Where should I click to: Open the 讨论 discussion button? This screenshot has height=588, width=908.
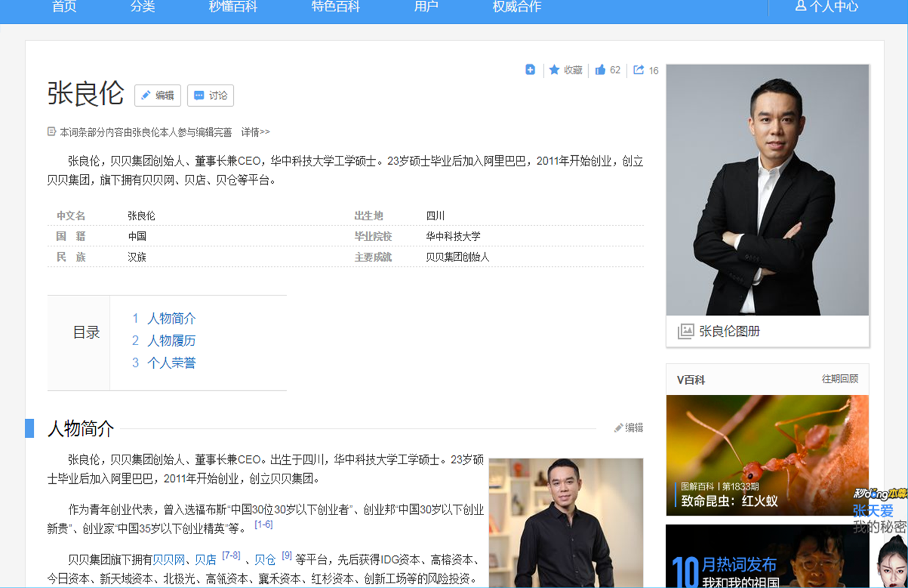coord(210,95)
